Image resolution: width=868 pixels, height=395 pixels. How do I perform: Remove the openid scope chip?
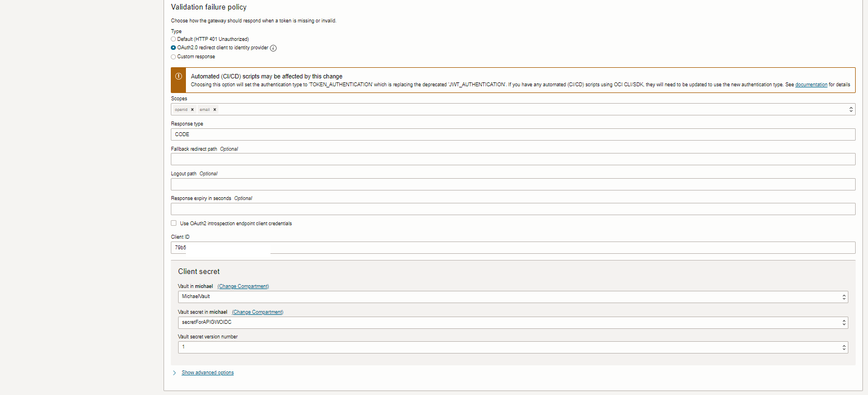click(x=192, y=109)
